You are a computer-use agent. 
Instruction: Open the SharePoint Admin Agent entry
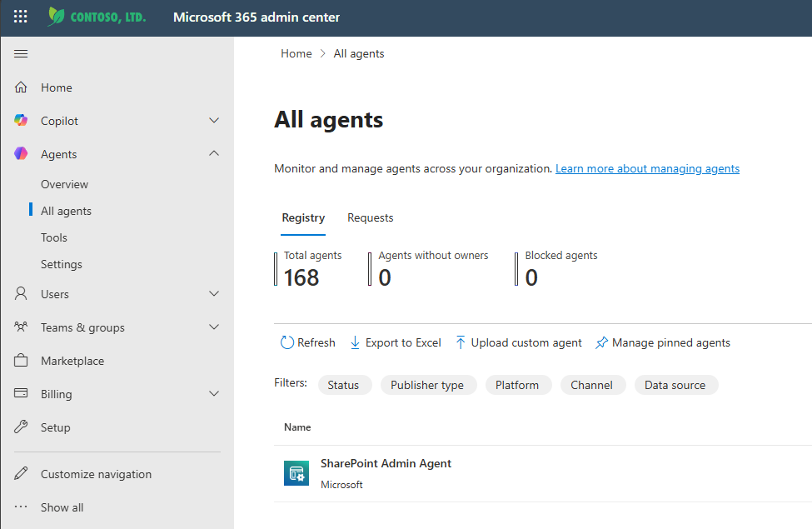386,463
